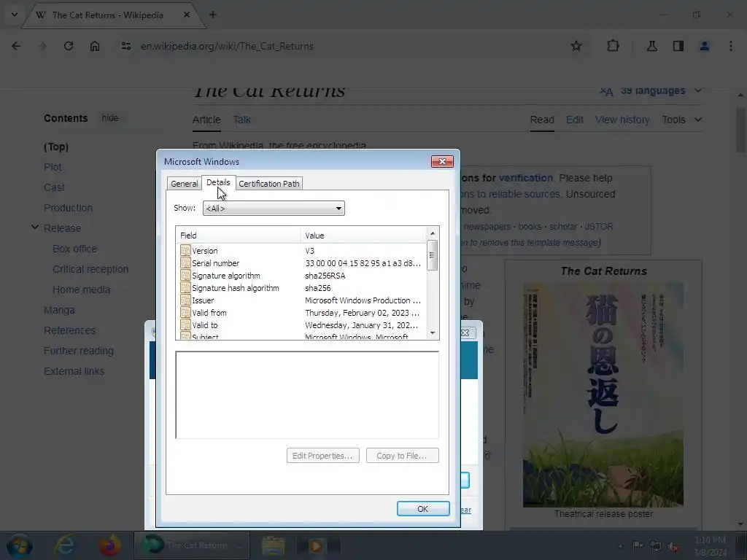
Task: Open the Show <All> dropdown
Action: coord(274,209)
